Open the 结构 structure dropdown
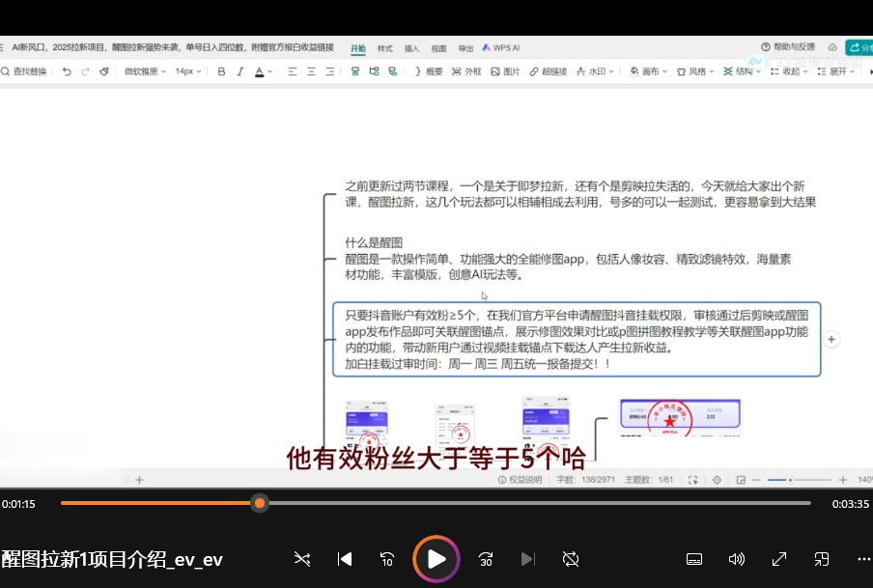Screen dimensions: 873x588 [742, 71]
